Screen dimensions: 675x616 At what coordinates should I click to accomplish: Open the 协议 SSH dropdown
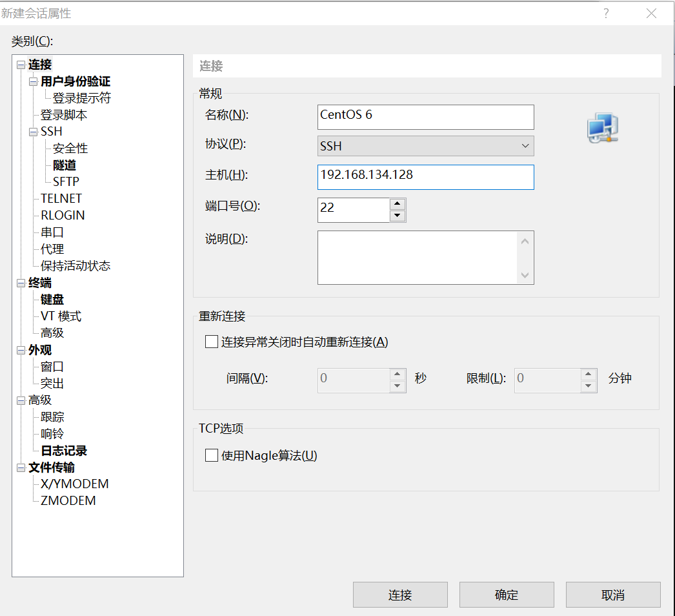coord(426,146)
